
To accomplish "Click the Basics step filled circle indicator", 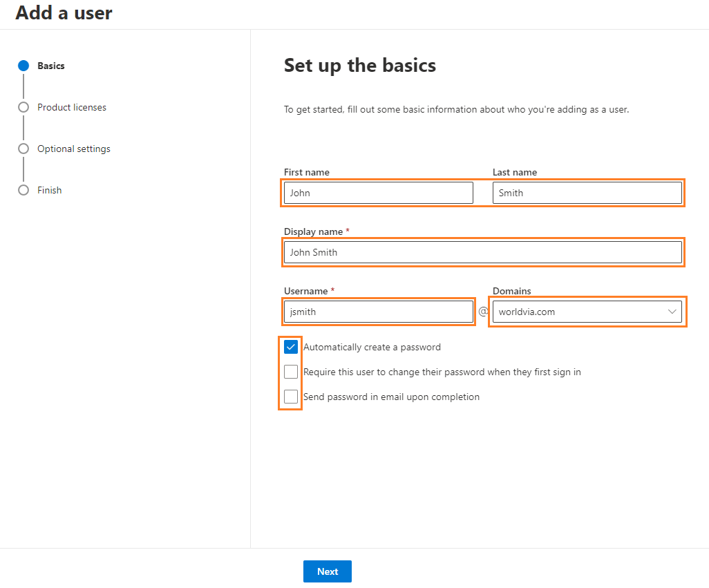I will 23,66.
